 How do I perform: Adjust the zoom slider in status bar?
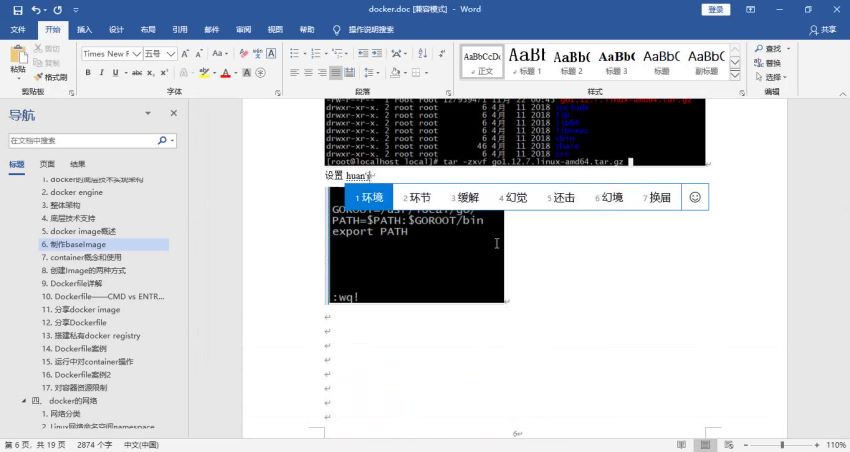click(x=782, y=445)
